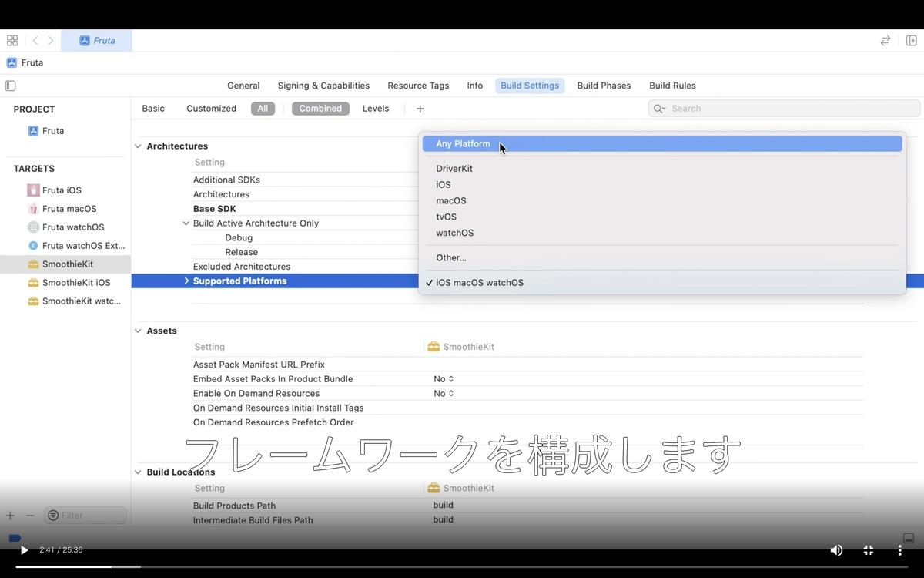Click the video play button
The height and width of the screenshot is (578, 924).
[x=24, y=550]
